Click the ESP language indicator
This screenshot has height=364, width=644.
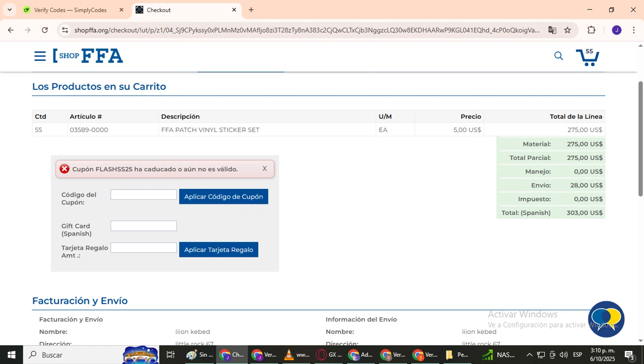[578, 355]
